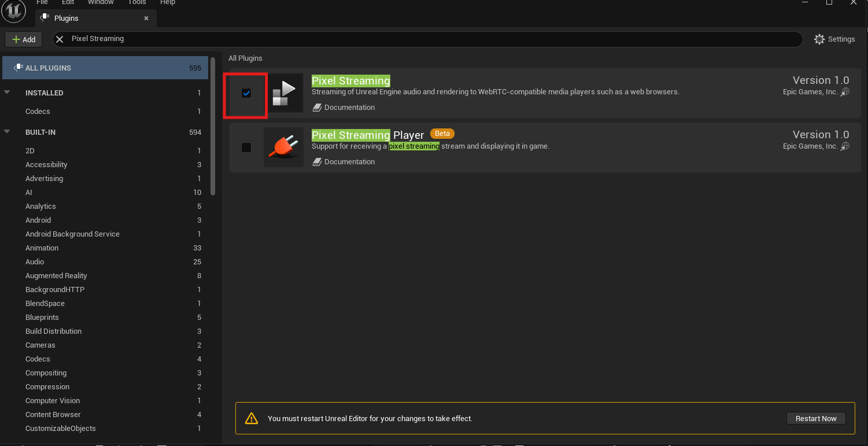The image size is (868, 446).
Task: Click the plugin categories vertical scrollbar
Action: [213, 126]
